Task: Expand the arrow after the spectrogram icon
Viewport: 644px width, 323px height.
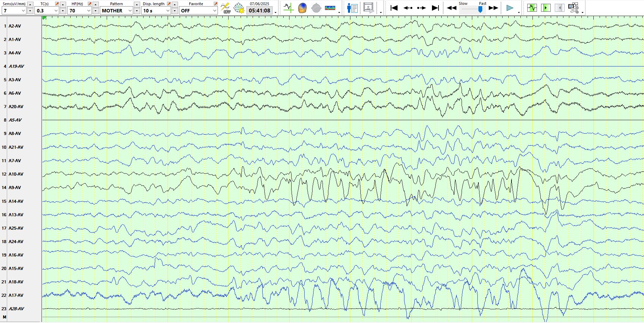Action: [x=339, y=12]
